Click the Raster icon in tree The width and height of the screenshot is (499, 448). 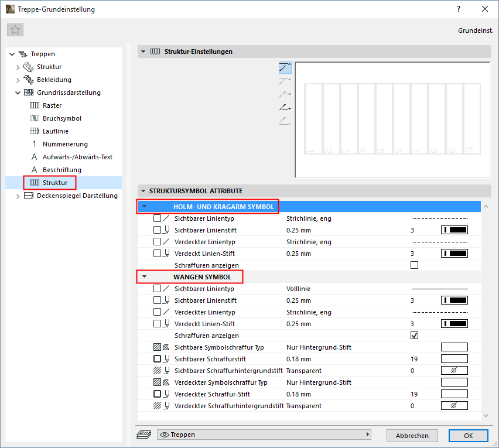[35, 105]
